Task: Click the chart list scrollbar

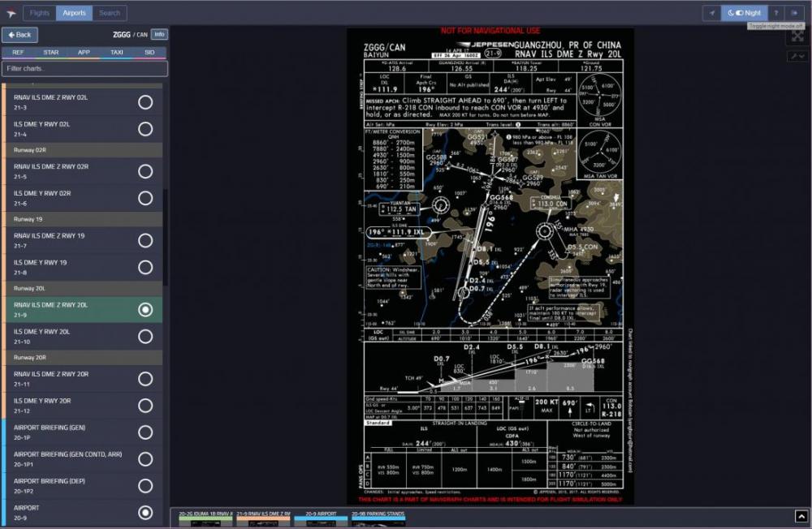Action: click(x=165, y=237)
